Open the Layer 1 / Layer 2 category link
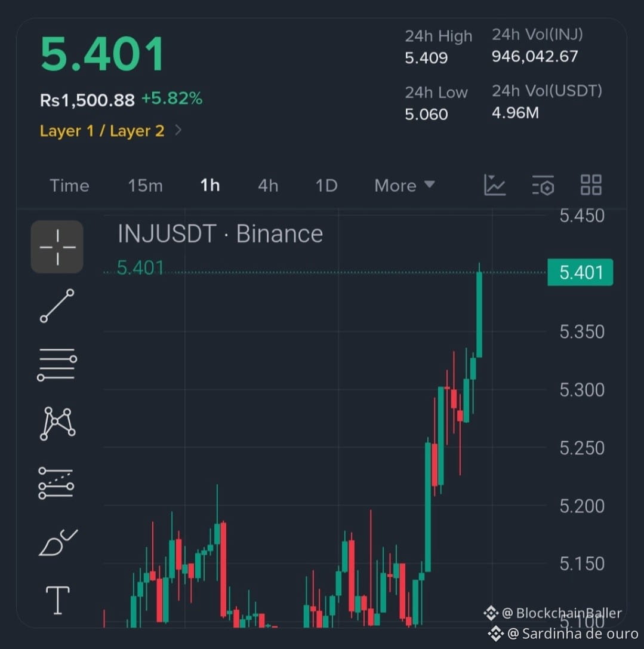Screen dimensions: 644x649 coord(102,131)
